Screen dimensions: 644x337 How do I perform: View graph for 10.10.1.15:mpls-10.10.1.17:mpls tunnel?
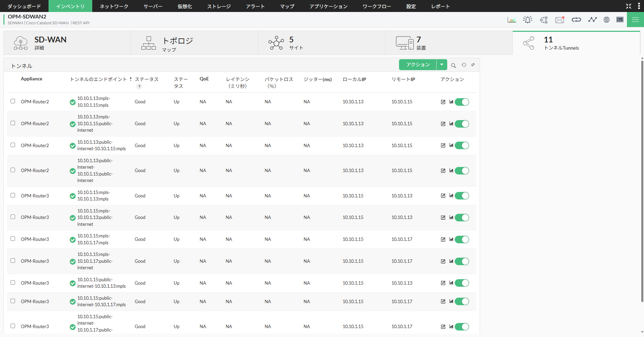[x=451, y=239]
